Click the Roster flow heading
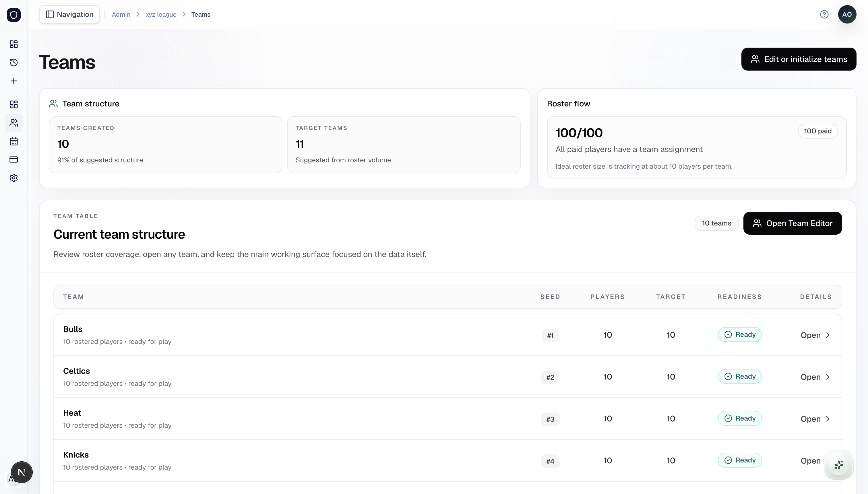The image size is (868, 494). [x=568, y=104]
